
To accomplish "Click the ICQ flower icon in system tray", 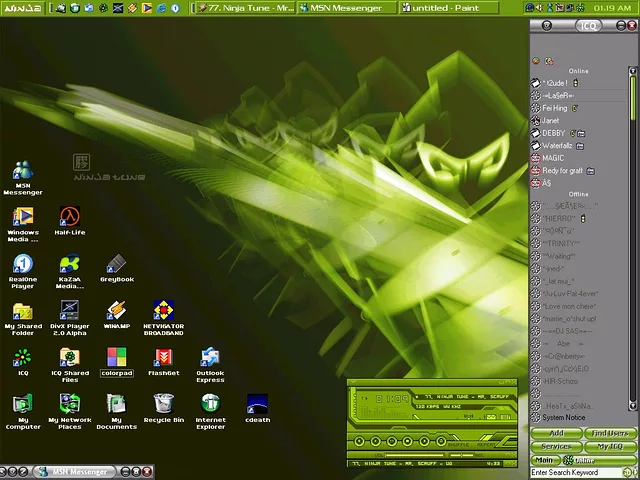I will click(580, 7).
